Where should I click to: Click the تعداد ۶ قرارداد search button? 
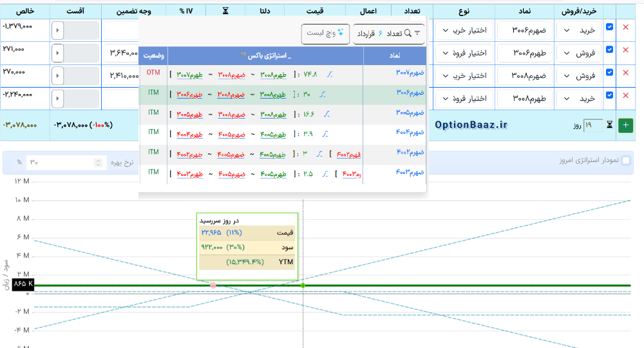tap(388, 34)
